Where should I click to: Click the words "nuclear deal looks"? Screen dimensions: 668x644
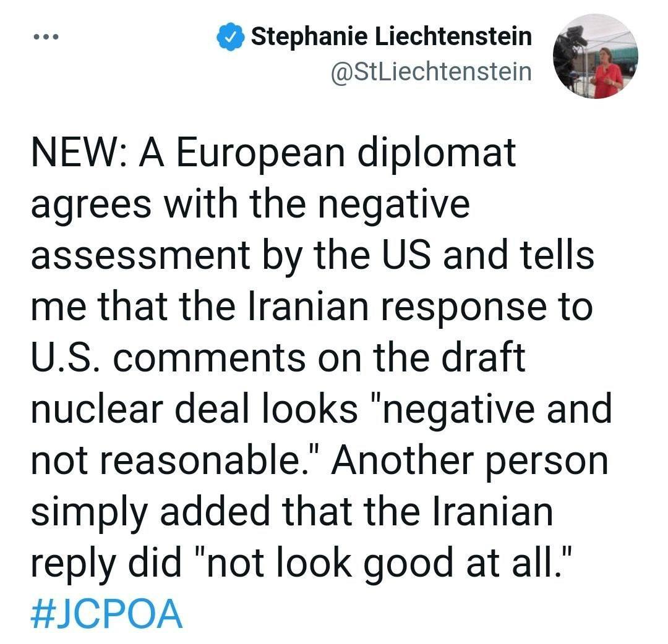[x=194, y=409]
